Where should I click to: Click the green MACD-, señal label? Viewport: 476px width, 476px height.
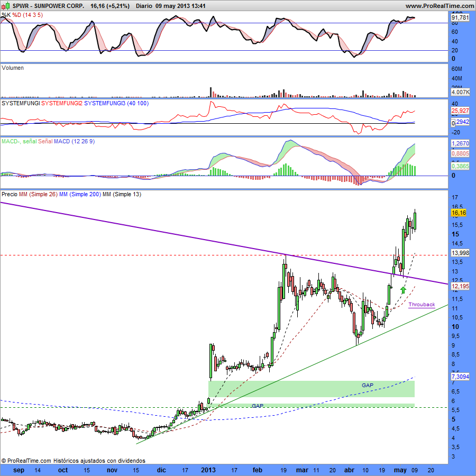pyautogui.click(x=19, y=141)
